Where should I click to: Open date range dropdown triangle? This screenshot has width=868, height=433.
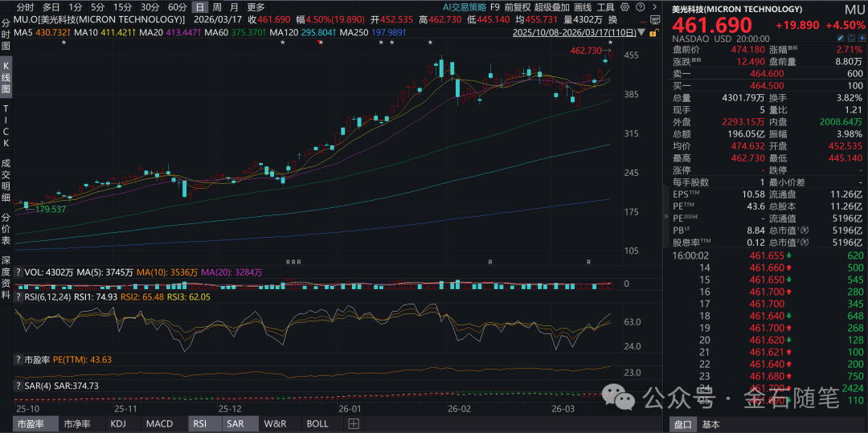(x=641, y=33)
